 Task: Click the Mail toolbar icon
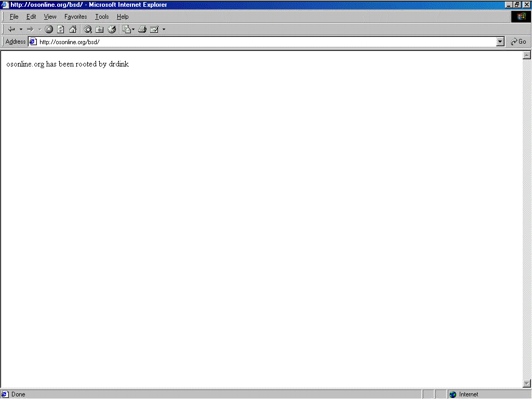[x=126, y=29]
